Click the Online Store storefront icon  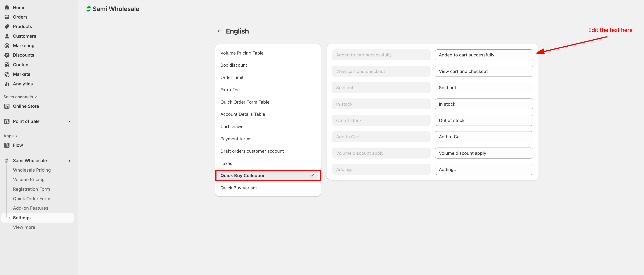7,106
